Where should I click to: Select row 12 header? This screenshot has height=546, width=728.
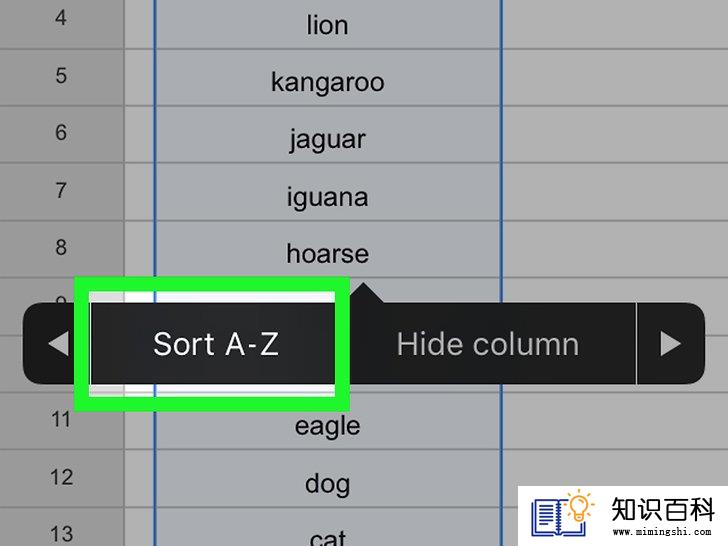[x=62, y=479]
